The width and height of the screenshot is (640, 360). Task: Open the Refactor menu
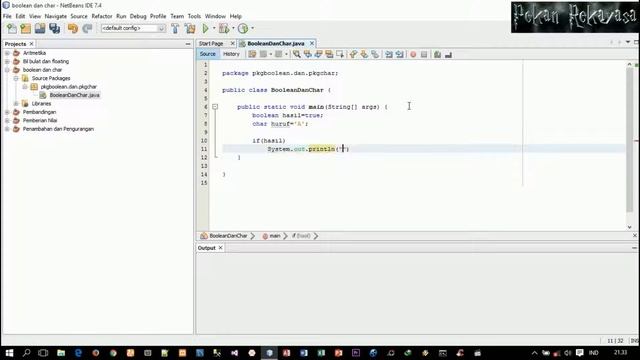[102, 16]
